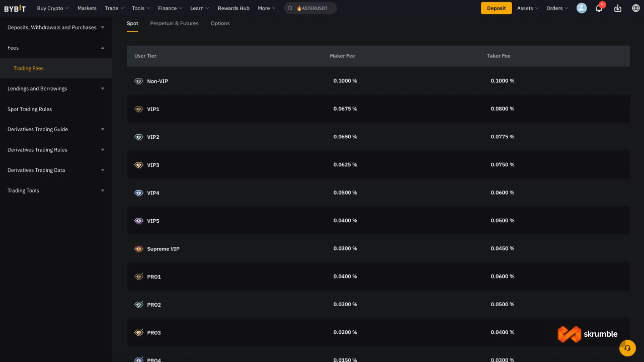Open the profile avatar icon
The width and height of the screenshot is (644, 362).
(x=582, y=8)
